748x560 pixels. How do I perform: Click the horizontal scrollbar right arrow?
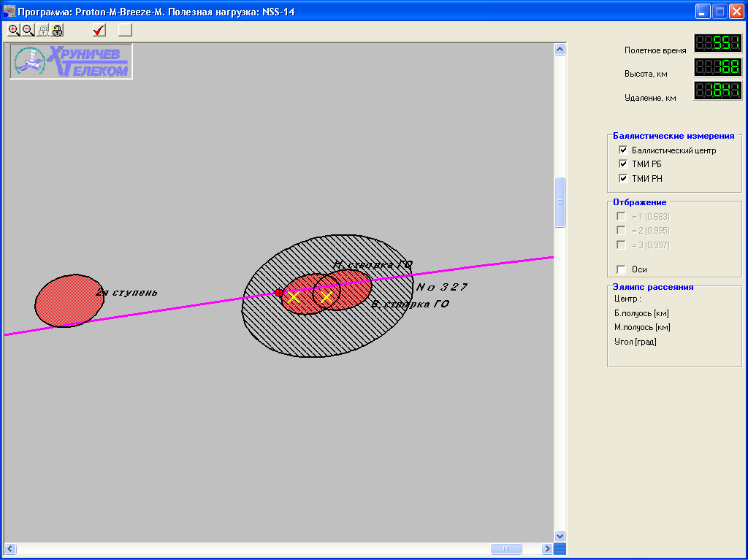tap(546, 548)
